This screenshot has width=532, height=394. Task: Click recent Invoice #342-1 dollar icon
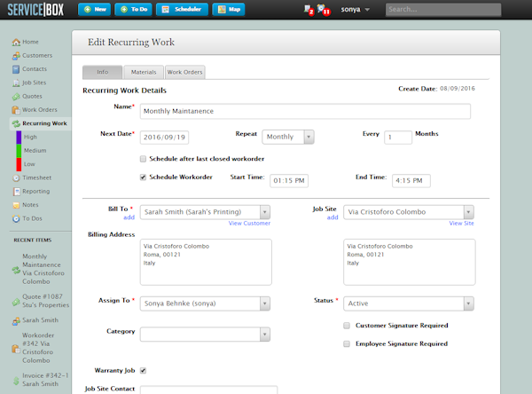pyautogui.click(x=16, y=381)
